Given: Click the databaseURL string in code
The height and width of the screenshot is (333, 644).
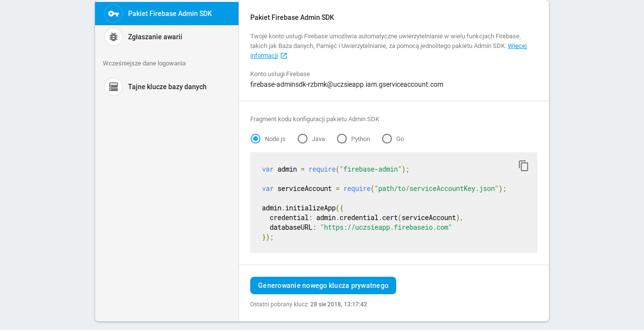Looking at the screenshot, I should coord(386,227).
